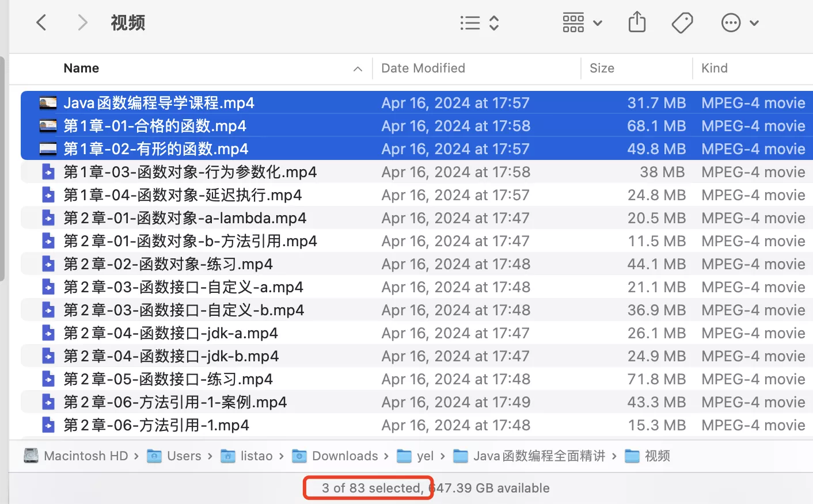
Task: Open Macintosh HD in the path bar
Action: (76, 456)
